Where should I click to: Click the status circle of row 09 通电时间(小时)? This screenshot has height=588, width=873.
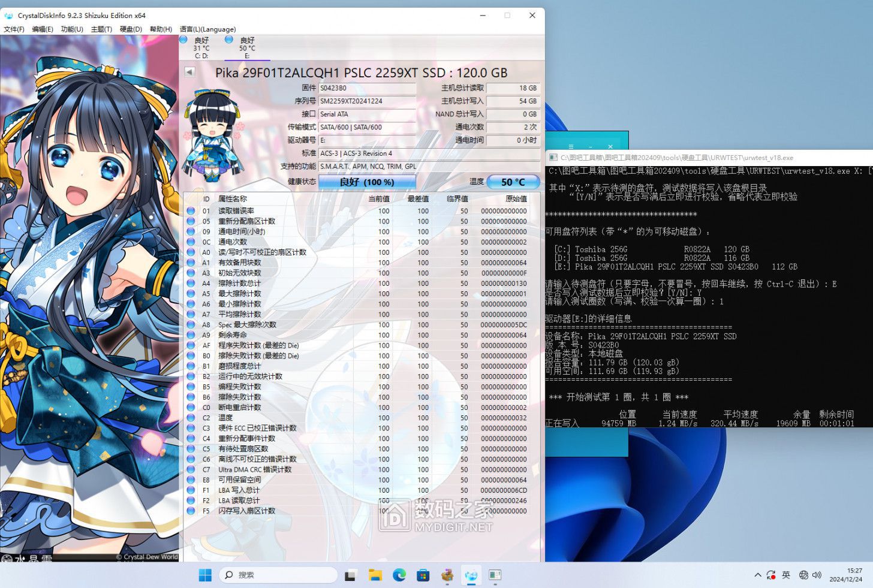[x=191, y=231]
